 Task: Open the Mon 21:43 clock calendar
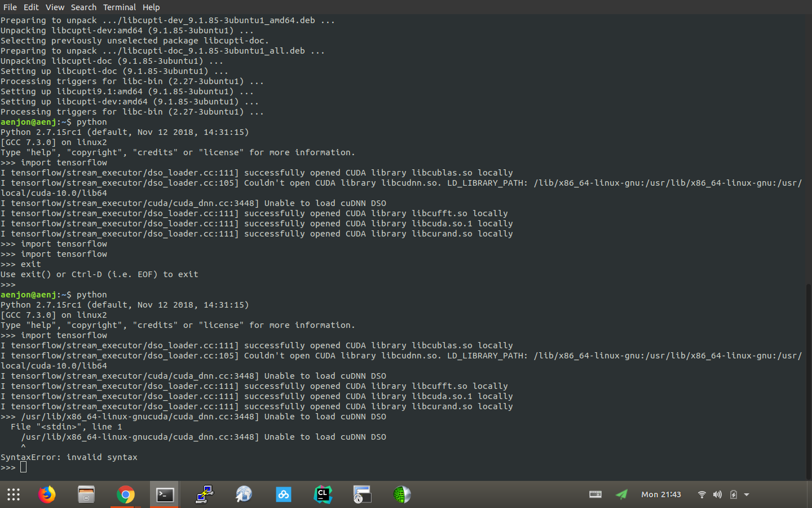coord(661,494)
